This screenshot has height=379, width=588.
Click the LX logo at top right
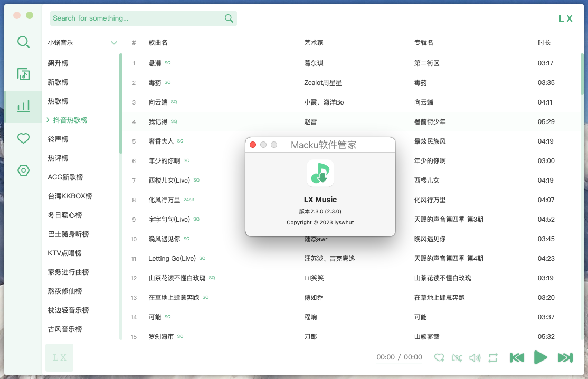pos(565,19)
